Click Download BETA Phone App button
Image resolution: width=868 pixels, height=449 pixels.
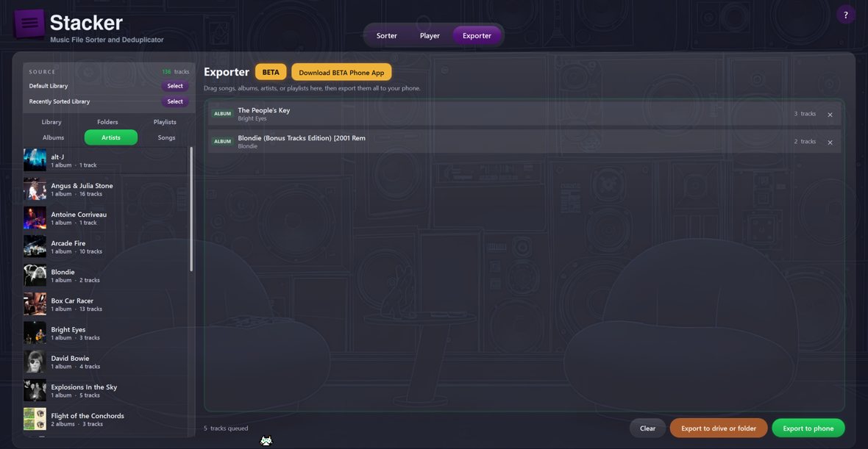(x=341, y=73)
